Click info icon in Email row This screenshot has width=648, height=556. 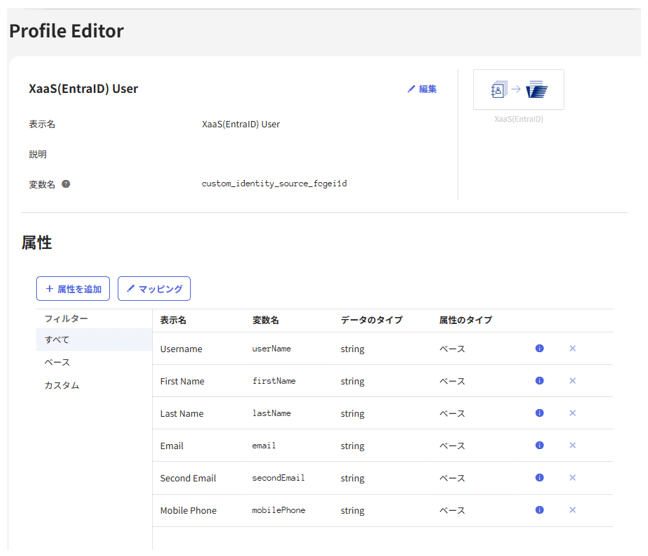point(539,445)
